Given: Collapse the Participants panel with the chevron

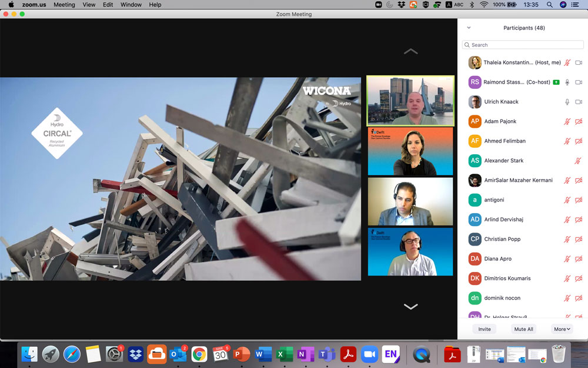Looking at the screenshot, I should 469,28.
